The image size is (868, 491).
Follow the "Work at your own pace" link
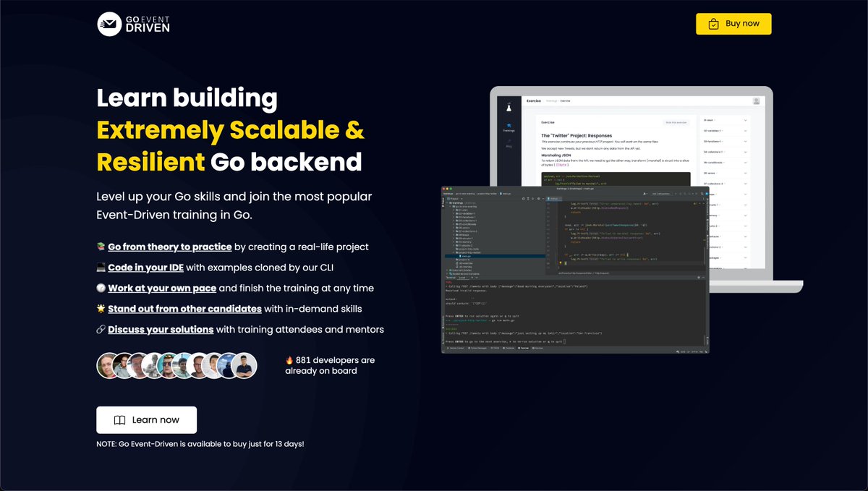(x=162, y=288)
